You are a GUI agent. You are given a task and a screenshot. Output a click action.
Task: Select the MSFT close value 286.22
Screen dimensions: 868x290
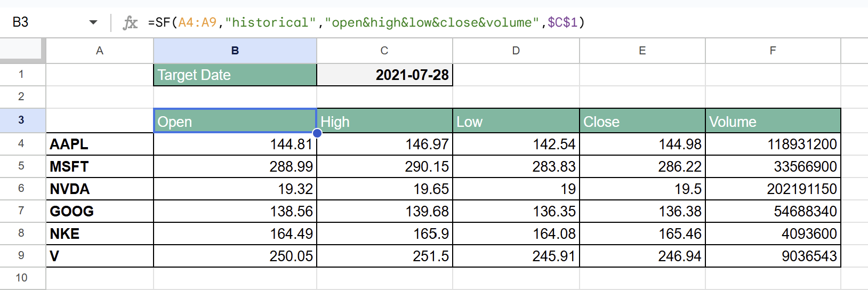click(642, 166)
